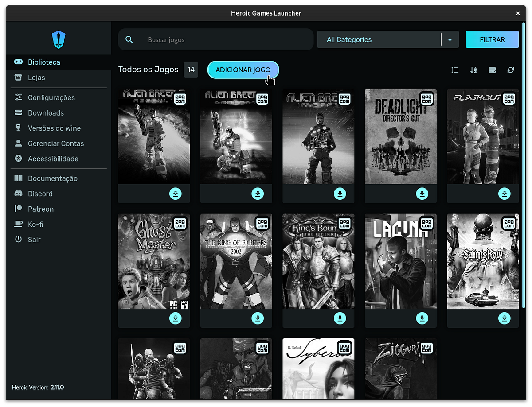Click GOG badge on Ziggurat cover
532x407 pixels.
click(426, 348)
